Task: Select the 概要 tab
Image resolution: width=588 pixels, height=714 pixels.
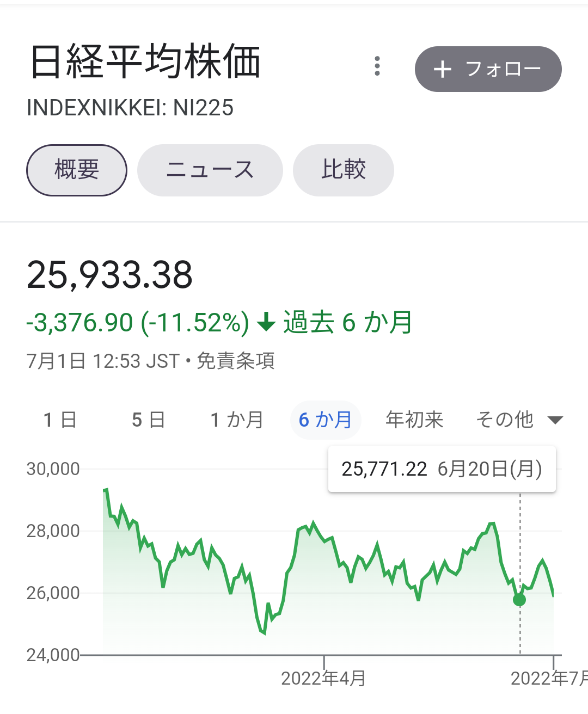Action: (77, 170)
